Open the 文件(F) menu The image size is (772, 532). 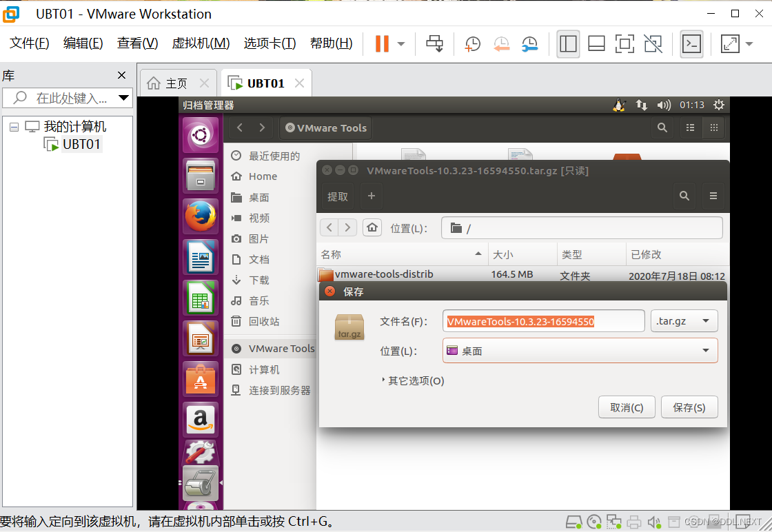(30, 43)
